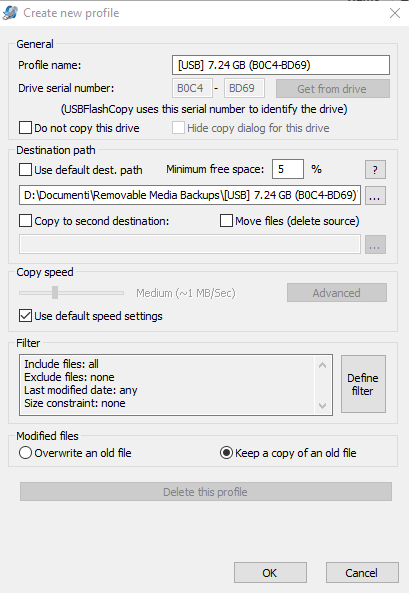Enable the Do not copy this drive checkbox
The image size is (409, 593).
pyautogui.click(x=25, y=128)
